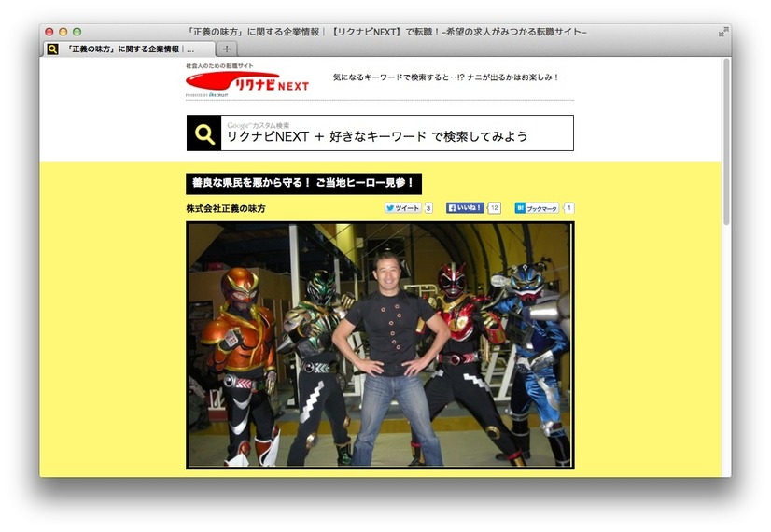
Task: Zoom window with green button
Action: click(x=77, y=32)
